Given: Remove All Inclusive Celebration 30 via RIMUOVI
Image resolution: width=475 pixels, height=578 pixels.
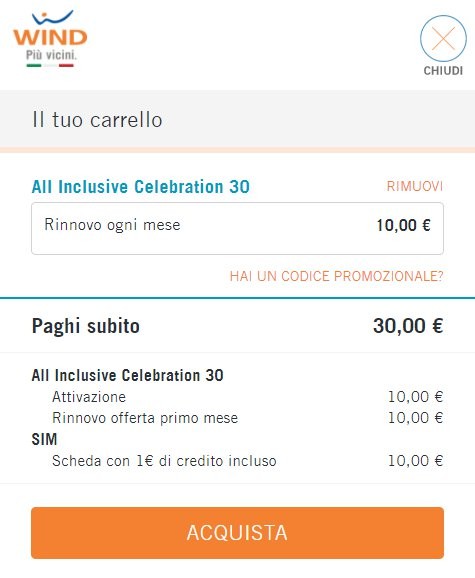Looking at the screenshot, I should [x=415, y=186].
